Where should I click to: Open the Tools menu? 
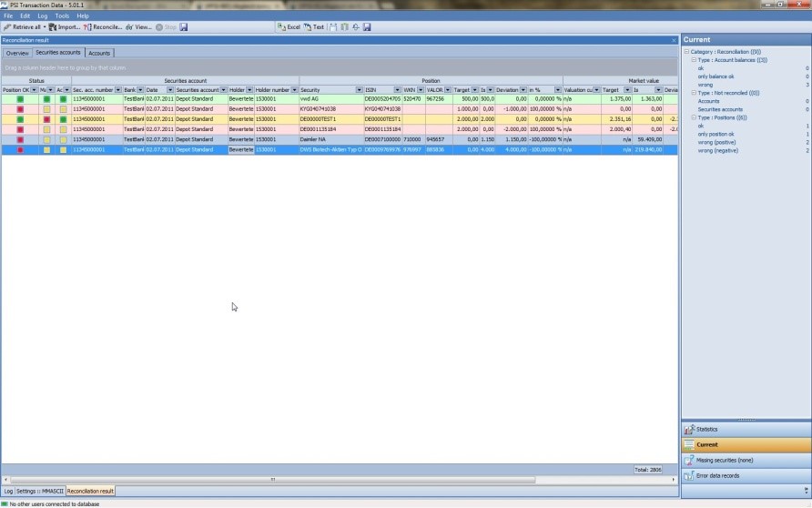pos(62,15)
